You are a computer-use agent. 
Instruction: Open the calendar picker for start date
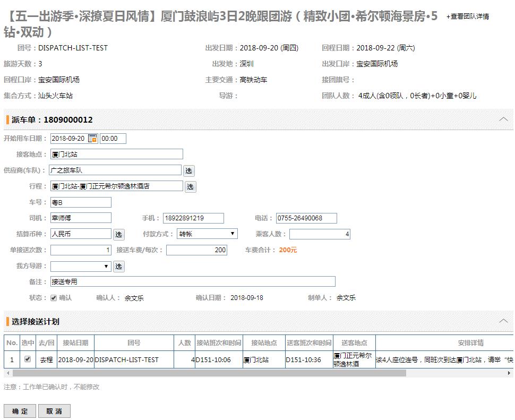[93, 139]
